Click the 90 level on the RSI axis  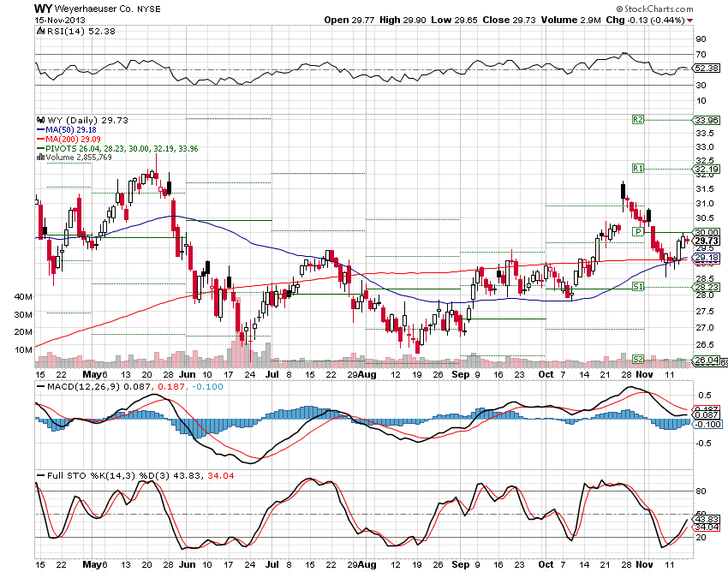click(x=701, y=39)
